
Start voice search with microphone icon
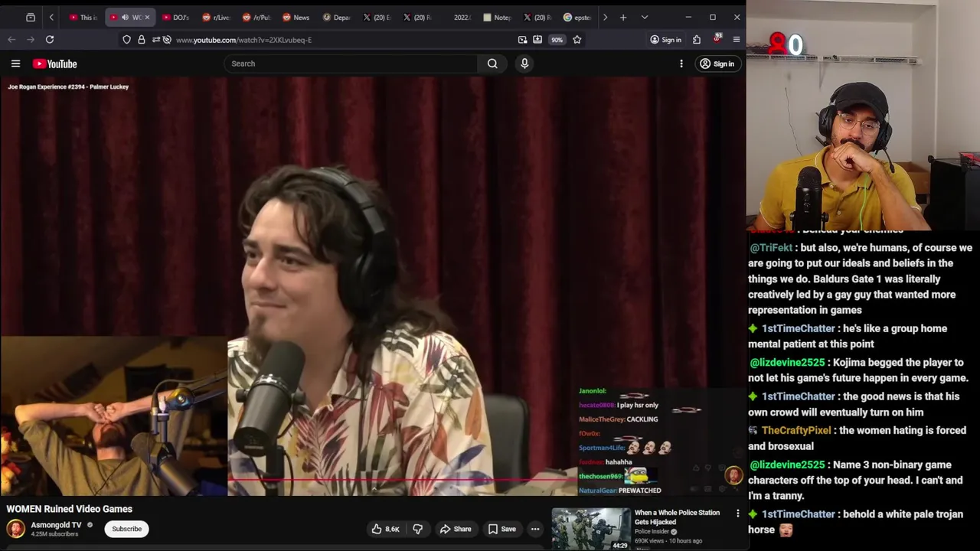pyautogui.click(x=524, y=64)
